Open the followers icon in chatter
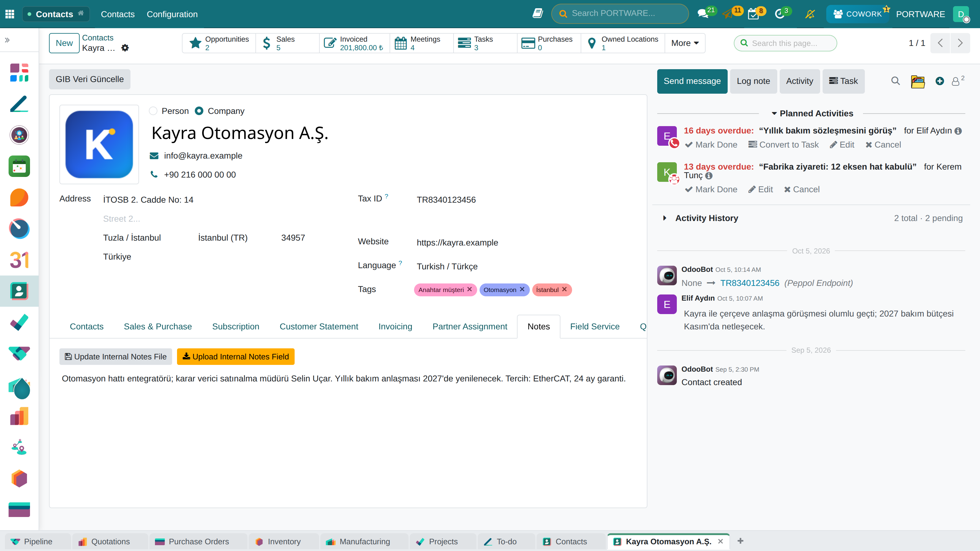 958,81
